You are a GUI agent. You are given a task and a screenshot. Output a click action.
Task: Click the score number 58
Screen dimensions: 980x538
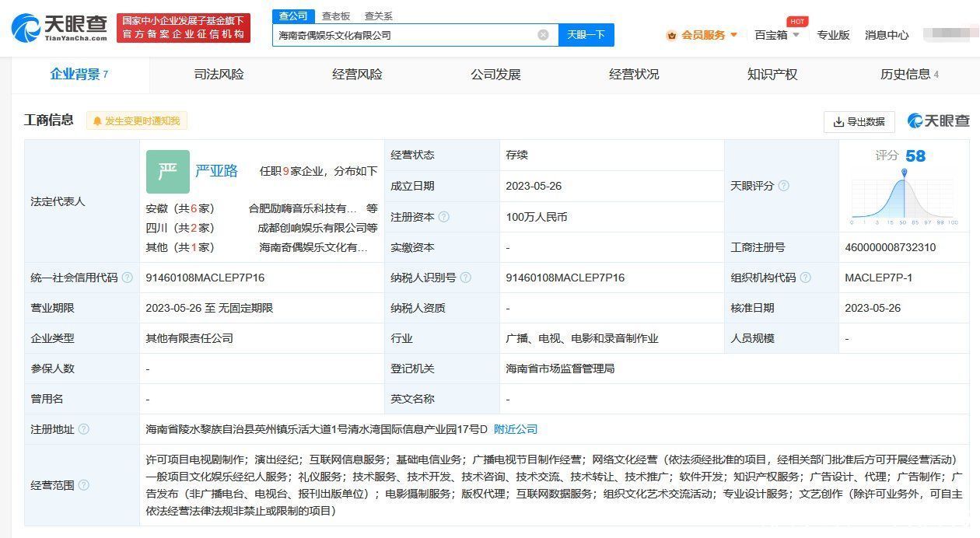pos(915,156)
